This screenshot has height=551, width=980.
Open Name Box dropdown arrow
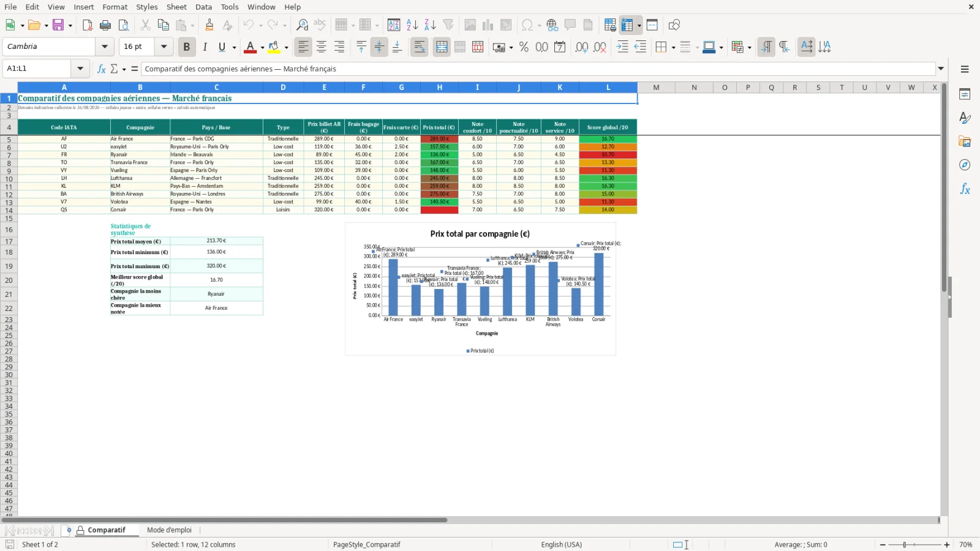click(80, 69)
